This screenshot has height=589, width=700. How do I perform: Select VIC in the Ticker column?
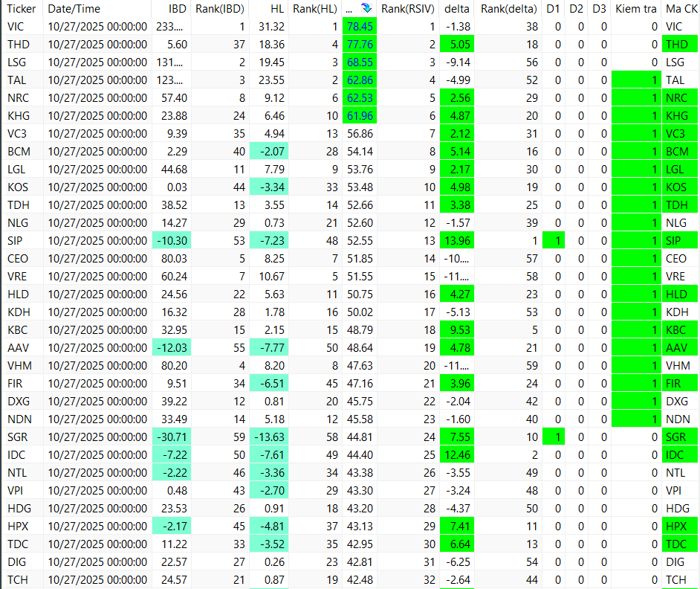16,26
